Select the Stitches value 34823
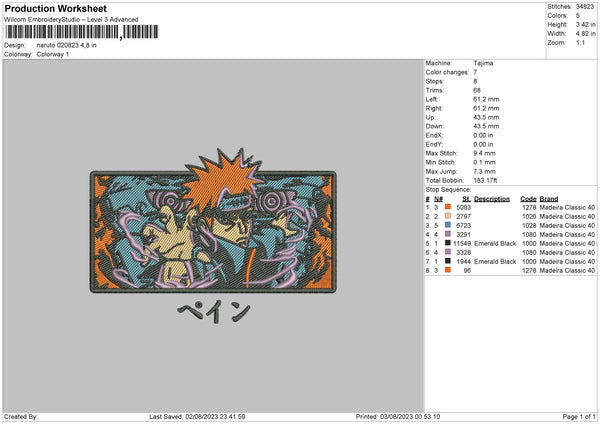 coord(585,7)
